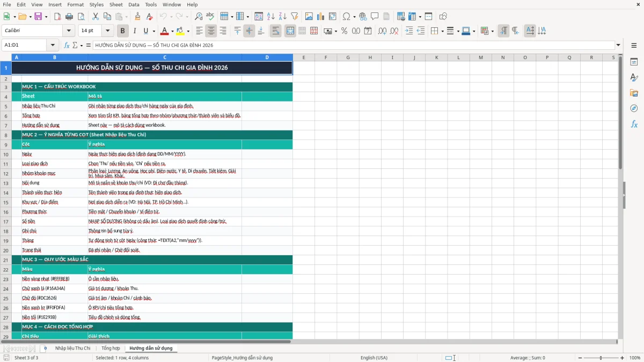This screenshot has height=362, width=644.
Task: Click Delete Decimal Place icon
Action: (394, 31)
